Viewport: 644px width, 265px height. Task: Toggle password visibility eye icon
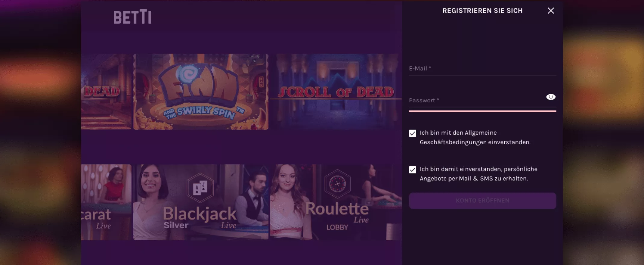click(x=551, y=97)
